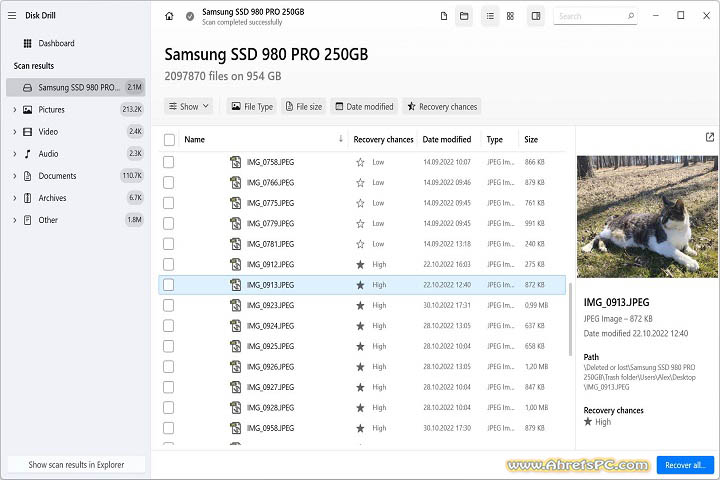Click file icon of IMG_0766.JPEG
The height and width of the screenshot is (480, 720).
tap(236, 183)
